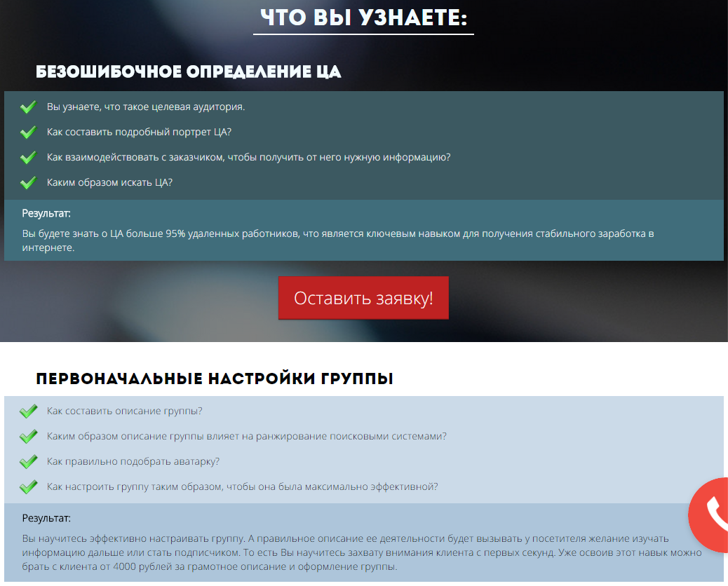728x586 pixels.
Task: Click text 'Как правильно подобрать аватарку?'
Action: (x=133, y=462)
